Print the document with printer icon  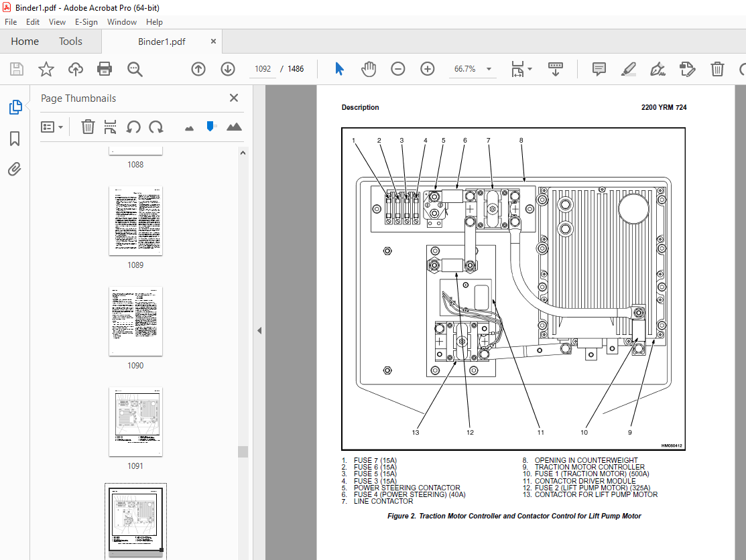click(105, 69)
